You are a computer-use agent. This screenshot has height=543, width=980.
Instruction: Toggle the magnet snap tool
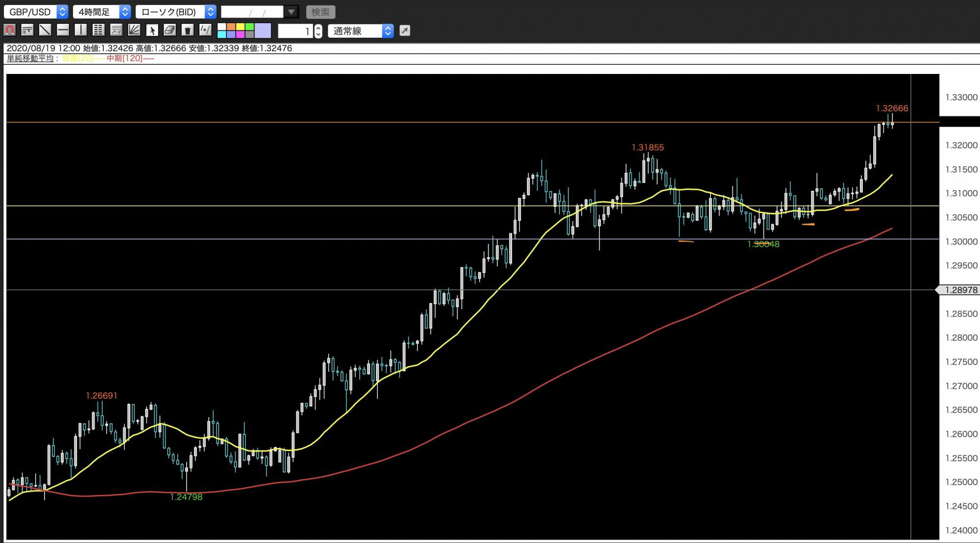coord(9,30)
